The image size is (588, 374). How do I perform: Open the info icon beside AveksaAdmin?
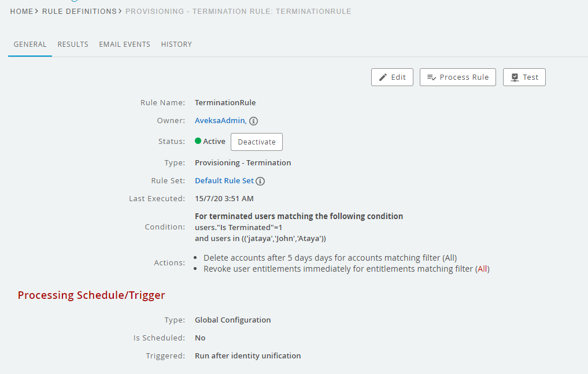pos(253,121)
